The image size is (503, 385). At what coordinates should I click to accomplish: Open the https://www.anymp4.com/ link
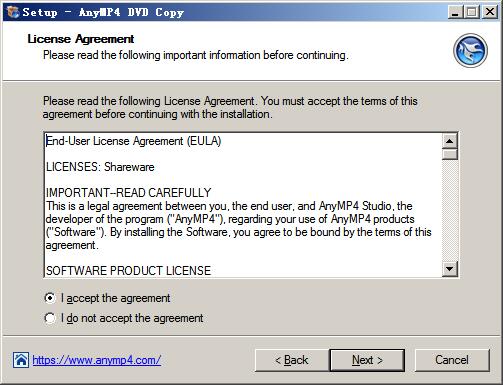tap(97, 360)
